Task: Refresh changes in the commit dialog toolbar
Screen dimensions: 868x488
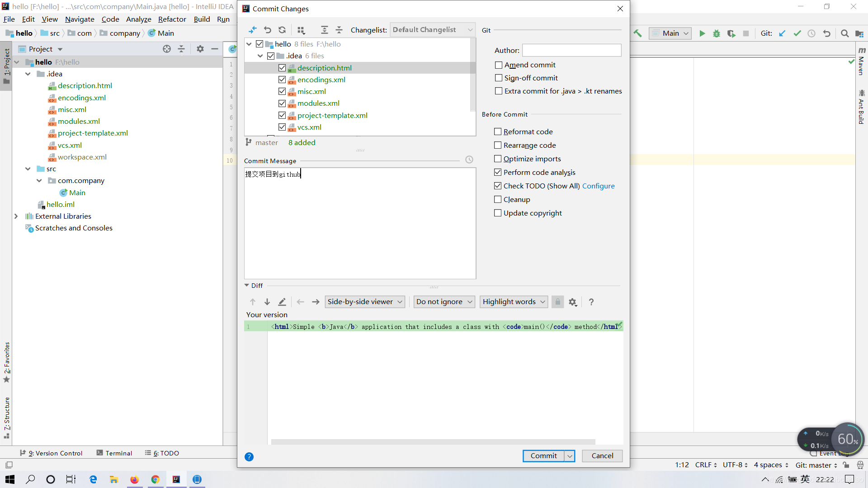Action: point(282,30)
